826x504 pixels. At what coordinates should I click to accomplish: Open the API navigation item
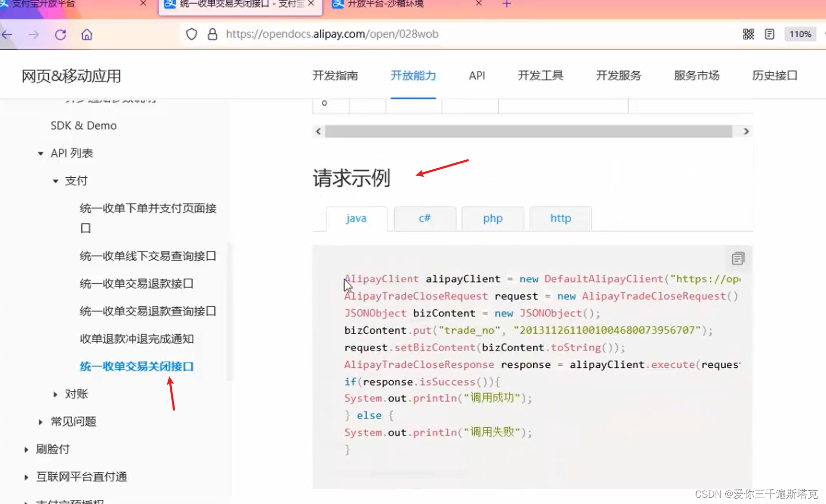point(477,75)
